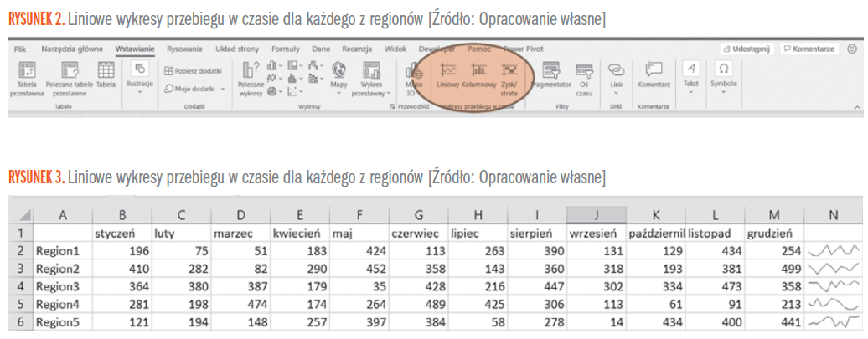Open Polecane wykresy
The height and width of the screenshot is (339, 868).
(250, 77)
